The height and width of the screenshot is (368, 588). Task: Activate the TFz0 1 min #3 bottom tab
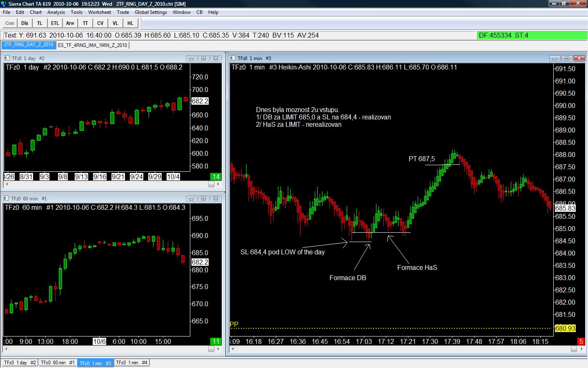coord(96,363)
